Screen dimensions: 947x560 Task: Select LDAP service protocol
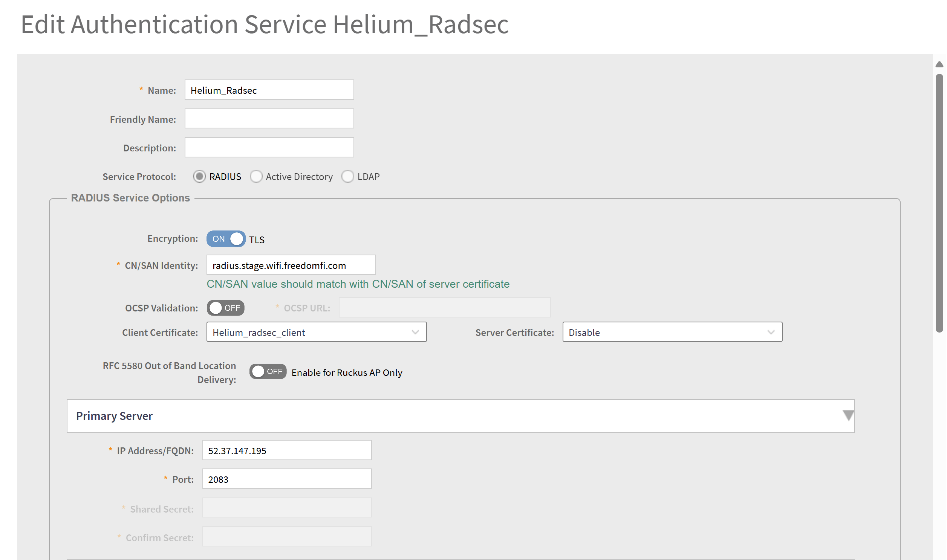coord(347,177)
